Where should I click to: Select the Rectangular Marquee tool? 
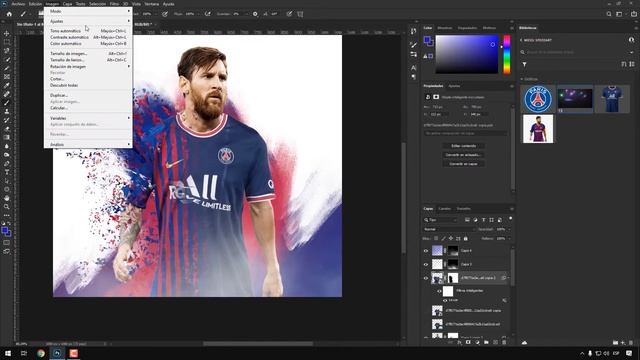[x=7, y=42]
